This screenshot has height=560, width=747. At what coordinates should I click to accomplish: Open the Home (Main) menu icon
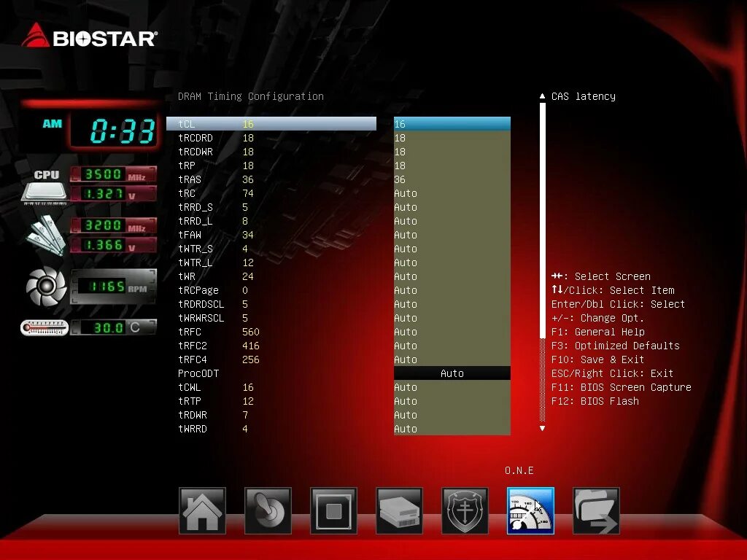[x=202, y=511]
